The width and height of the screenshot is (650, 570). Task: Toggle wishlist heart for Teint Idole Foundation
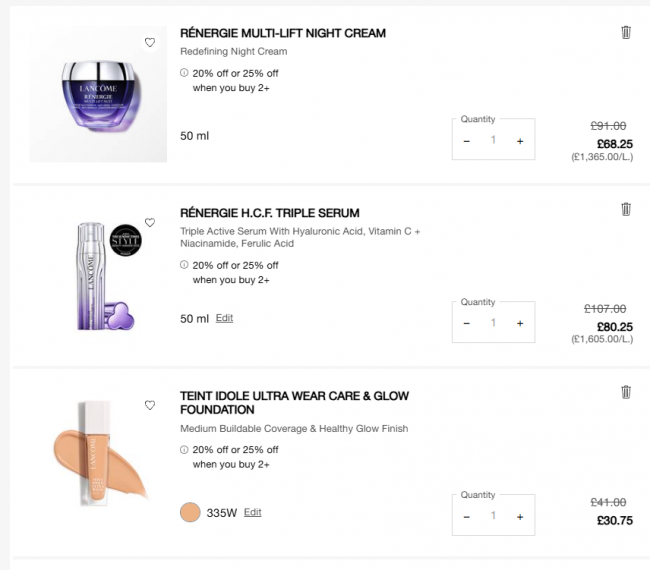pyautogui.click(x=150, y=405)
